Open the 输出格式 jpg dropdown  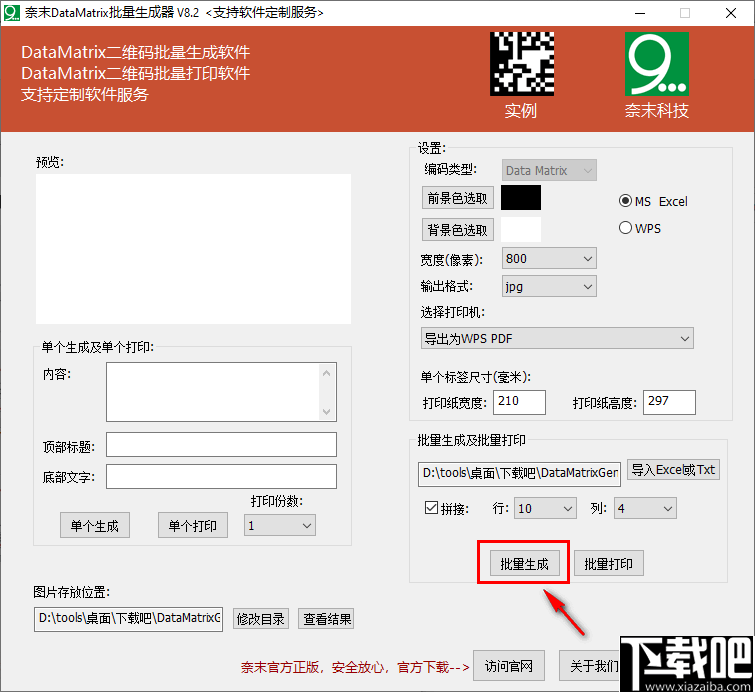coord(549,287)
